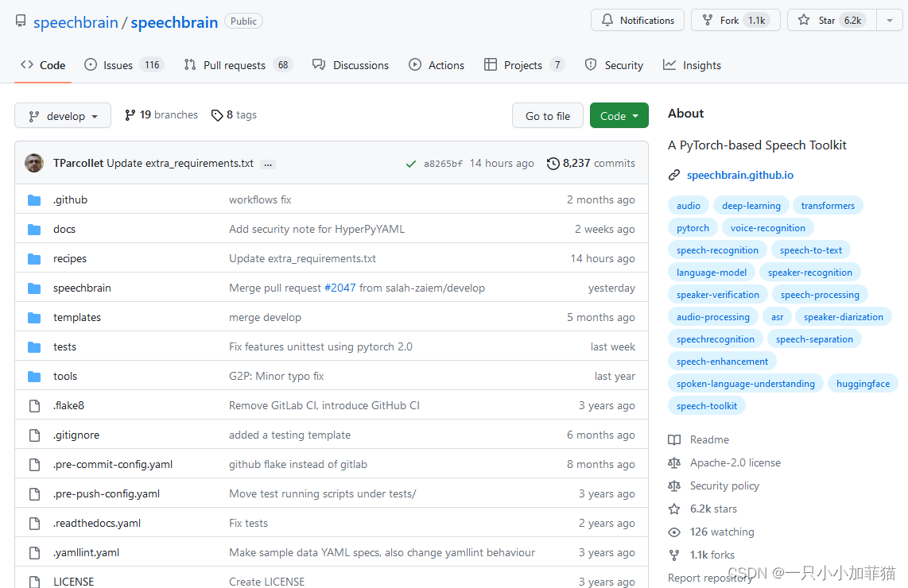Open pull request #2047 link
This screenshot has width=908, height=588.
(x=340, y=288)
